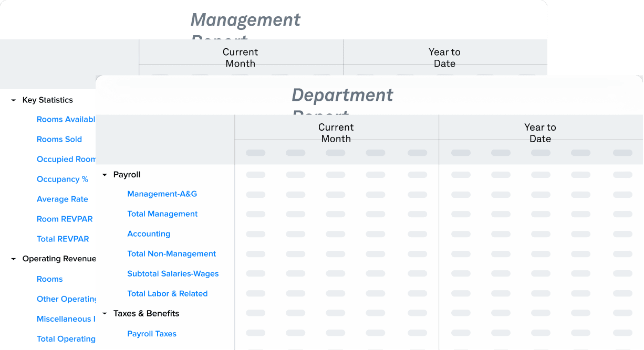Collapse the Key Statistics section arrow
This screenshot has width=644, height=350.
[x=14, y=100]
